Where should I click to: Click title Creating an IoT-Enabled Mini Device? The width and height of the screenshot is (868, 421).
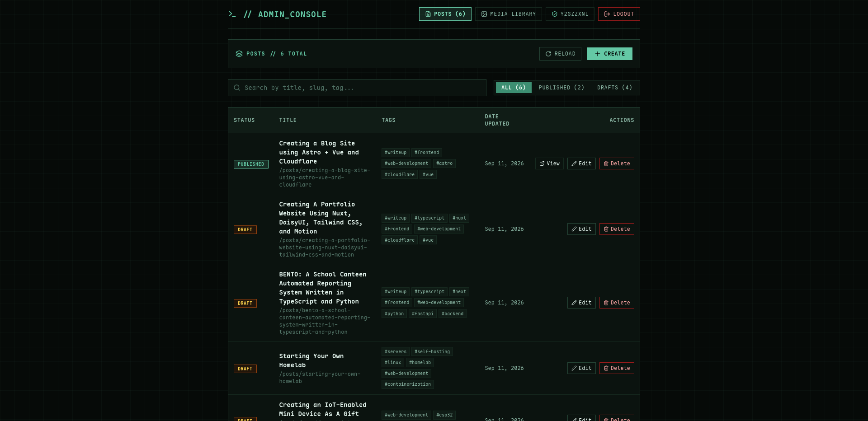323,409
